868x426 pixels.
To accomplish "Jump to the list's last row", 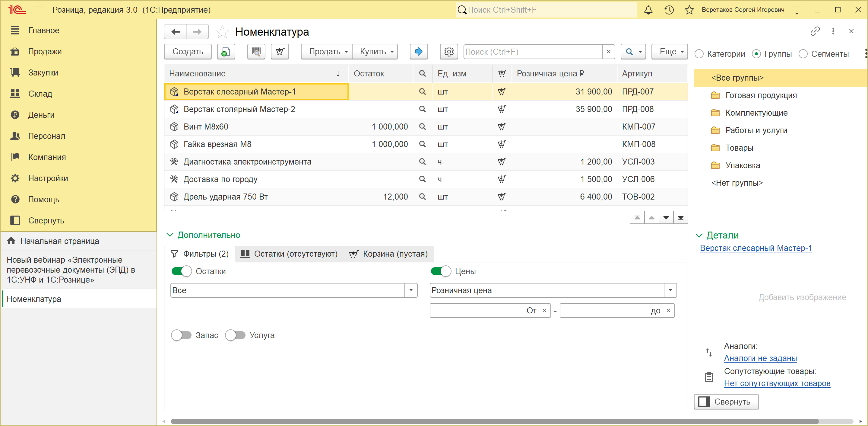I will coord(680,218).
